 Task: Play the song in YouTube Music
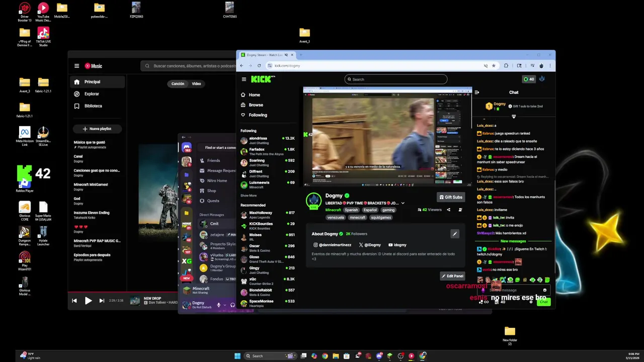(88, 301)
